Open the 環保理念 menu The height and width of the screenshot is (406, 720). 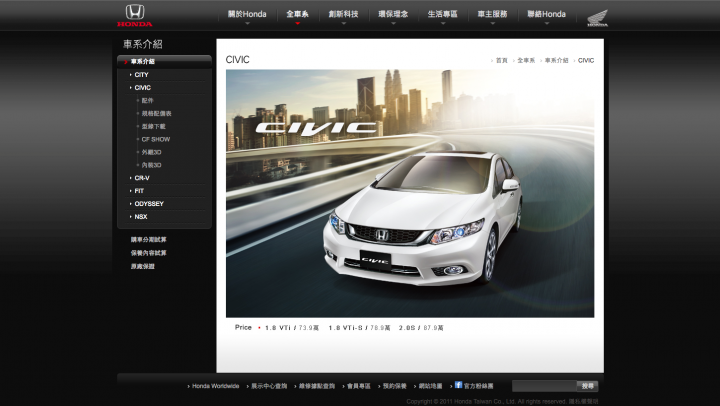[393, 14]
